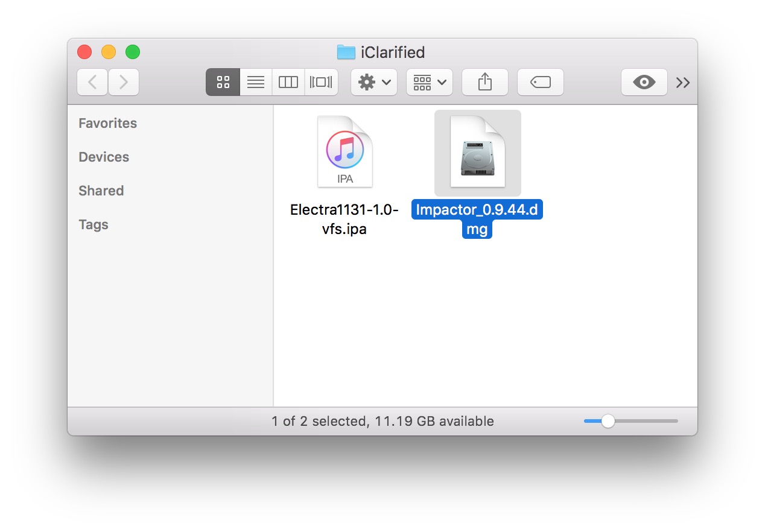Select the Electra1131-1.0-vfs.ipa file icon
The height and width of the screenshot is (532, 765).
pyautogui.click(x=345, y=151)
